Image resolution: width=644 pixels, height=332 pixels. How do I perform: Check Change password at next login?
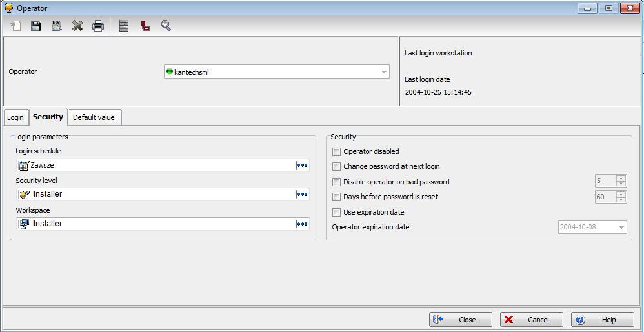337,166
